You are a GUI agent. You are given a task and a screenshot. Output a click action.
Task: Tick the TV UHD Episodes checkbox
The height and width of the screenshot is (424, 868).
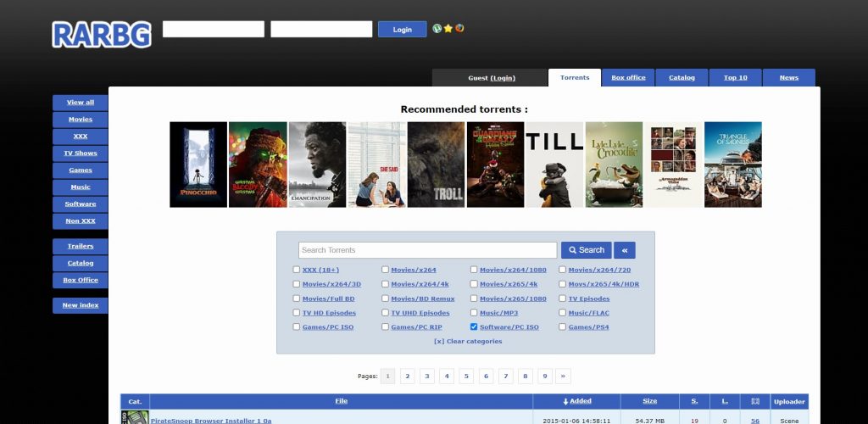pos(386,313)
